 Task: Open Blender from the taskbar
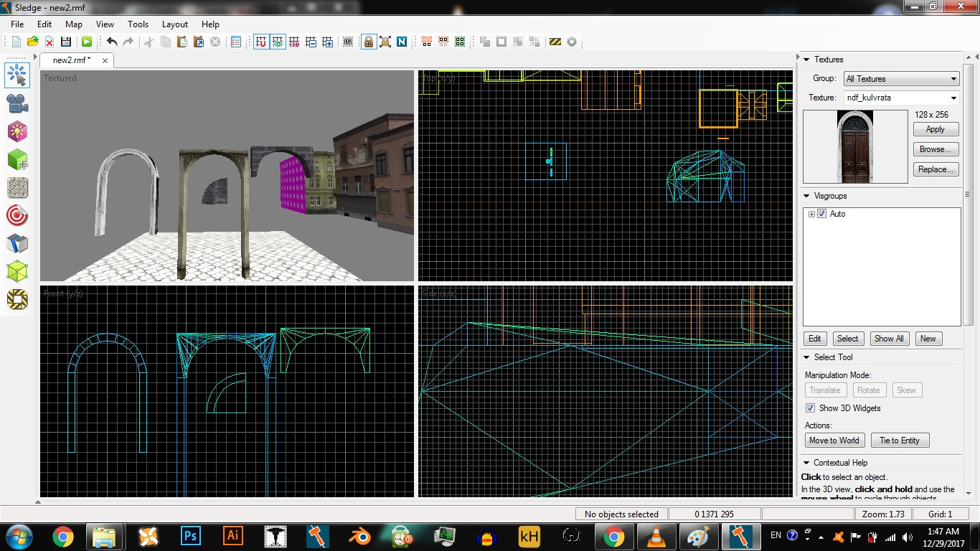click(359, 536)
